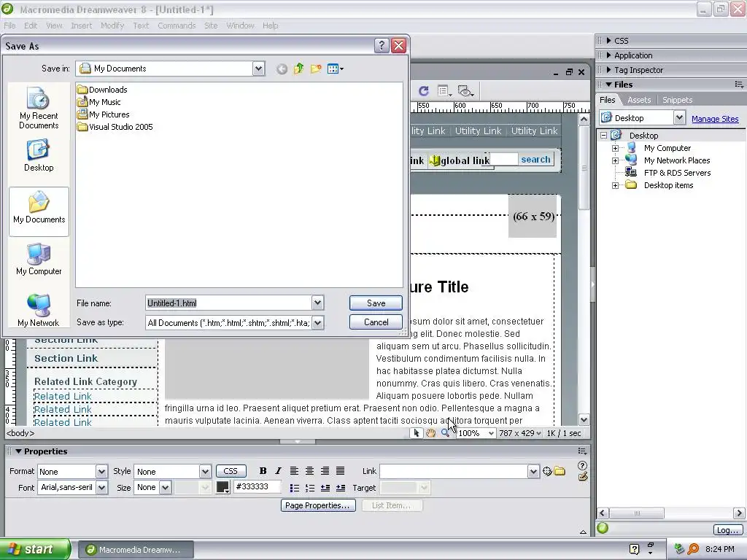Screen dimensions: 747x560
Task: Go back to last folder visited
Action: pyautogui.click(x=282, y=69)
